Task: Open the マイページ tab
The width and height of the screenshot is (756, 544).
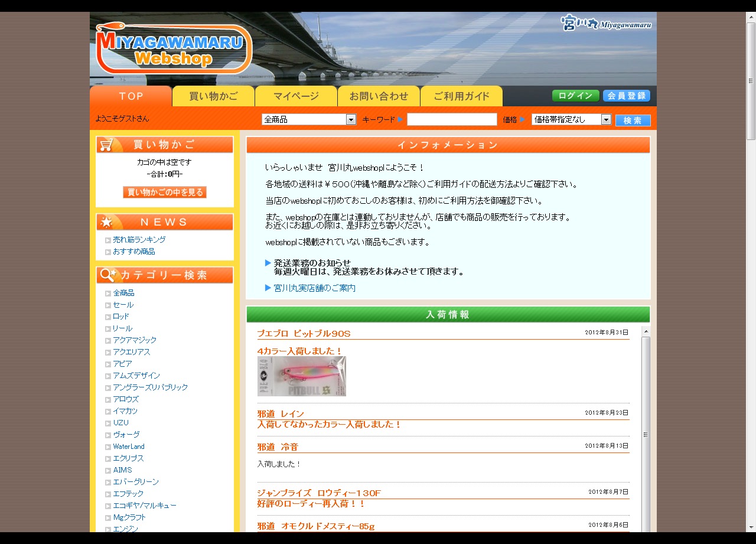Action: coord(296,96)
